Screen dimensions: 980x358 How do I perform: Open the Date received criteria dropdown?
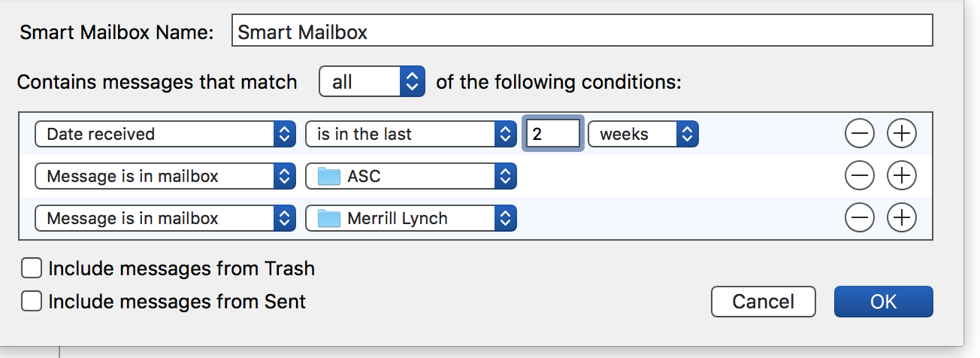[x=165, y=135]
